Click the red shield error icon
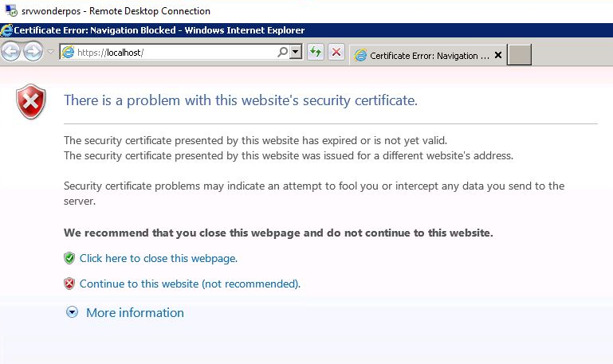The width and height of the screenshot is (613, 364). coord(31,101)
